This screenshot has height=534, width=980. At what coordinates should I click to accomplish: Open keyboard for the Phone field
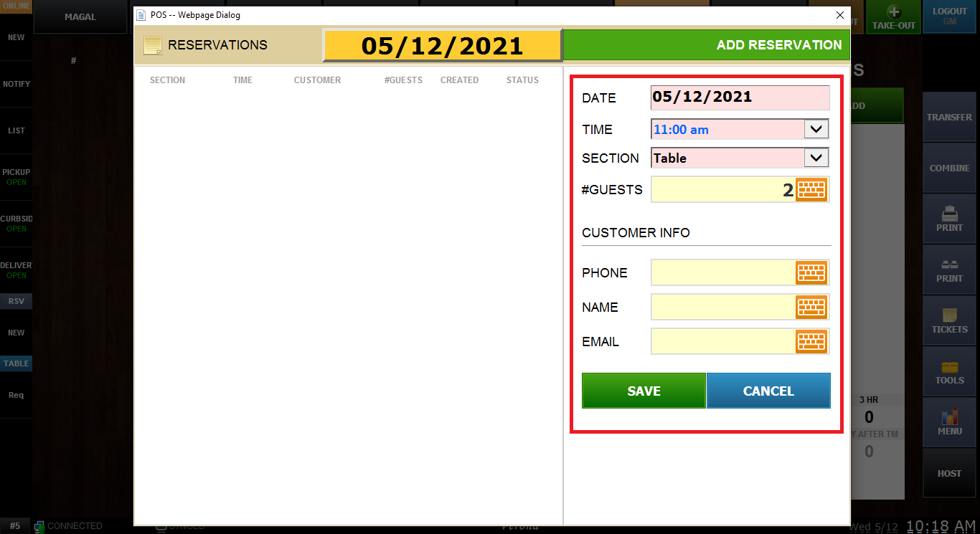(x=811, y=272)
